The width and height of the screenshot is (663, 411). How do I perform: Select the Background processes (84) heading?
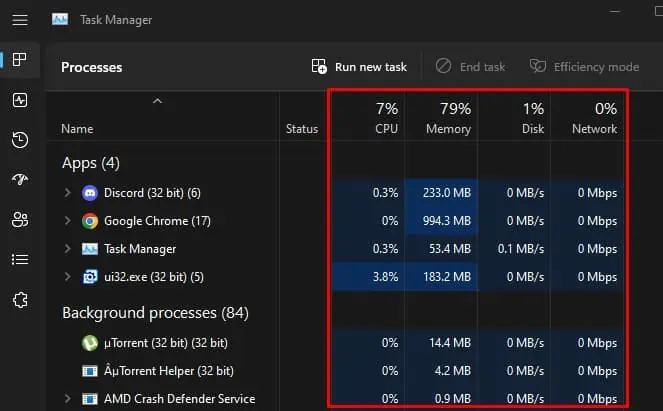click(155, 313)
